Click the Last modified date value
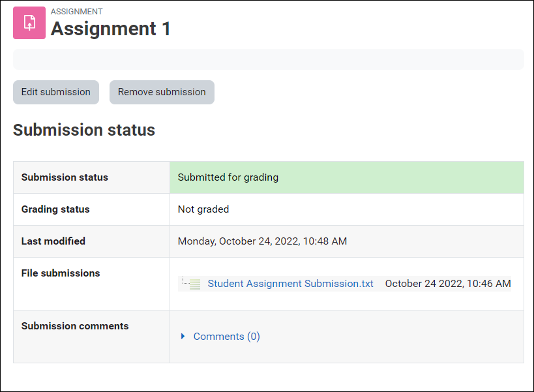Viewport: 534px width, 392px height. point(262,241)
